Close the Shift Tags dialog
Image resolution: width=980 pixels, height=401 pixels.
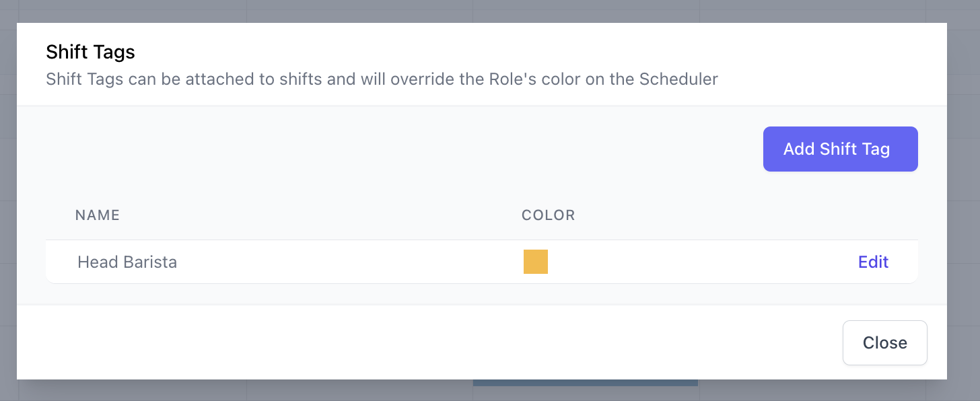coord(884,343)
